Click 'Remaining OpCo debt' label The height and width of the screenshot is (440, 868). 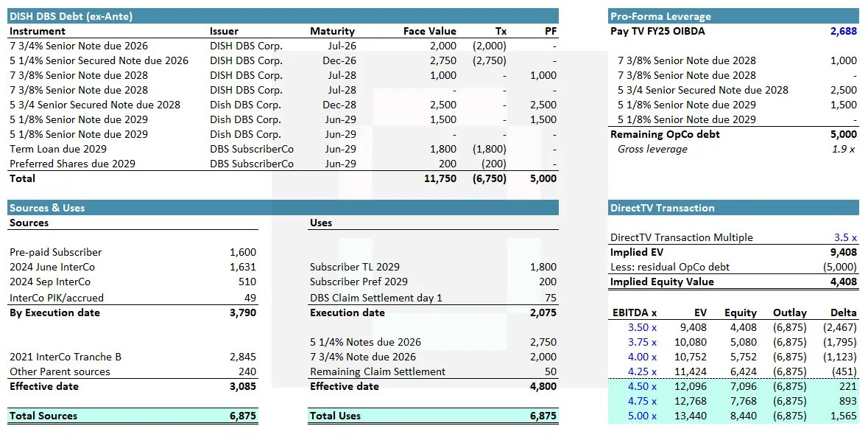pyautogui.click(x=665, y=134)
